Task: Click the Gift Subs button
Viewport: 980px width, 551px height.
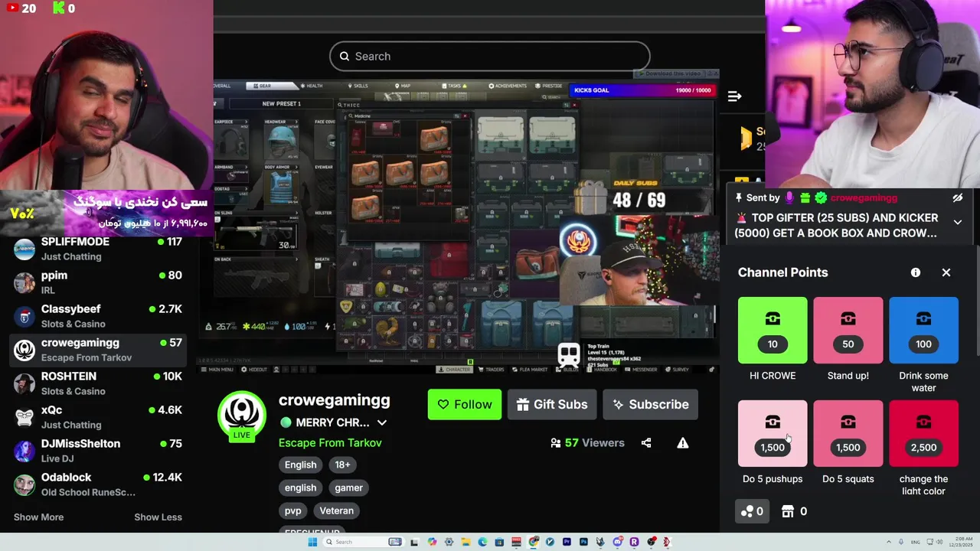Action: (552, 404)
